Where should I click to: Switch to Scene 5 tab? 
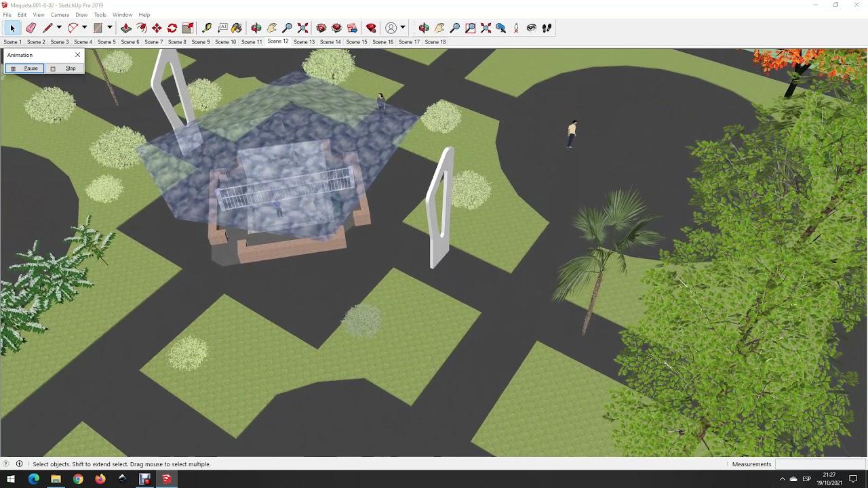tap(106, 42)
